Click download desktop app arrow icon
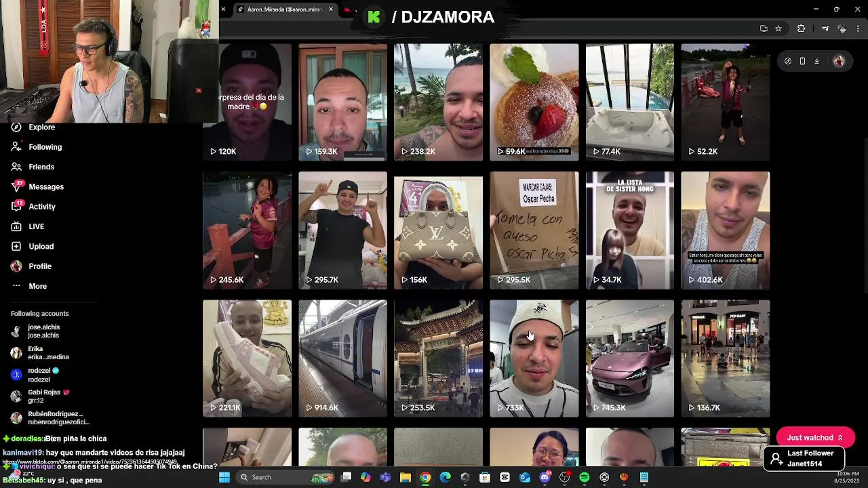868x488 pixels. tap(816, 61)
